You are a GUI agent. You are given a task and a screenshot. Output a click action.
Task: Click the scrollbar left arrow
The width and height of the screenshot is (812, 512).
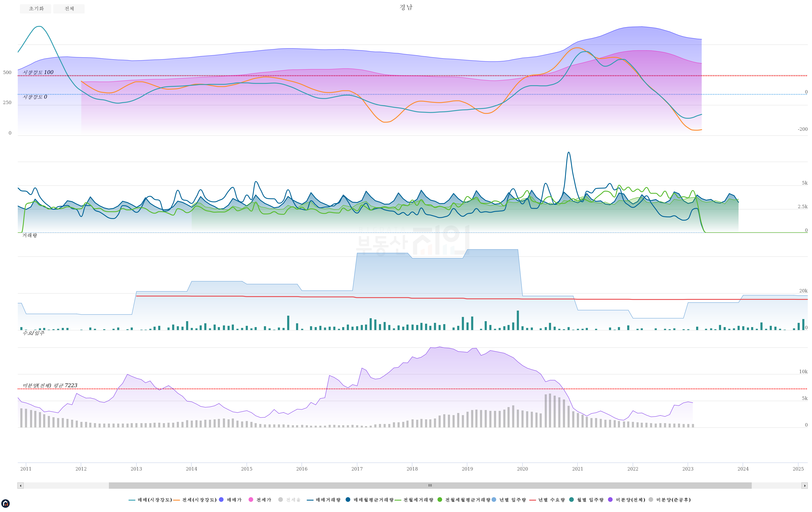point(21,486)
